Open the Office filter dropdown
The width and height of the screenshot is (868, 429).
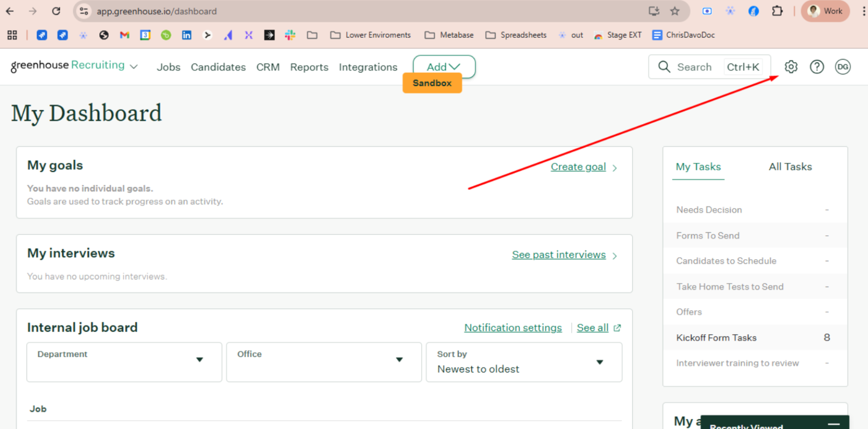[324, 362]
